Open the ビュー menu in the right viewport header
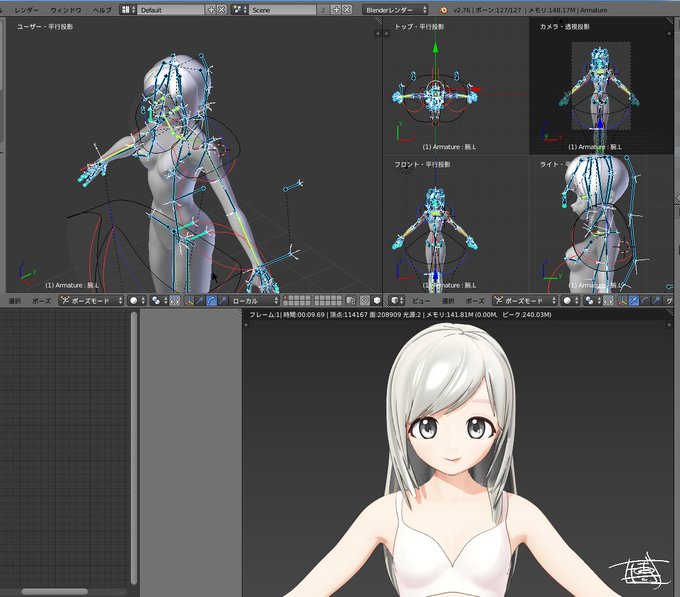 (x=421, y=300)
